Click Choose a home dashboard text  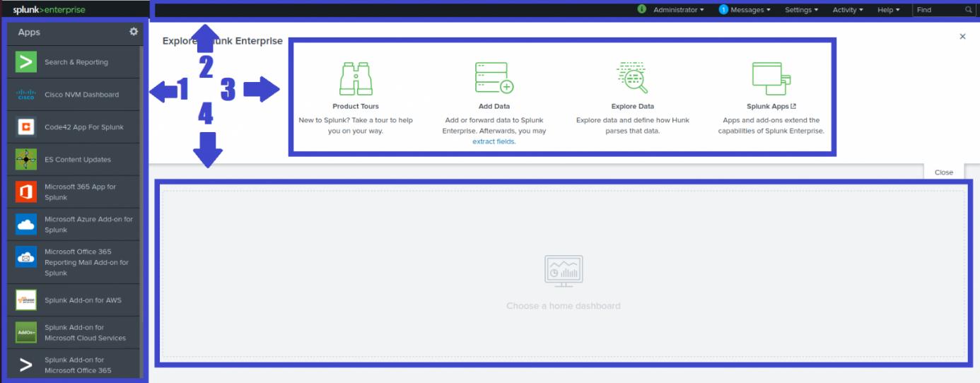564,306
